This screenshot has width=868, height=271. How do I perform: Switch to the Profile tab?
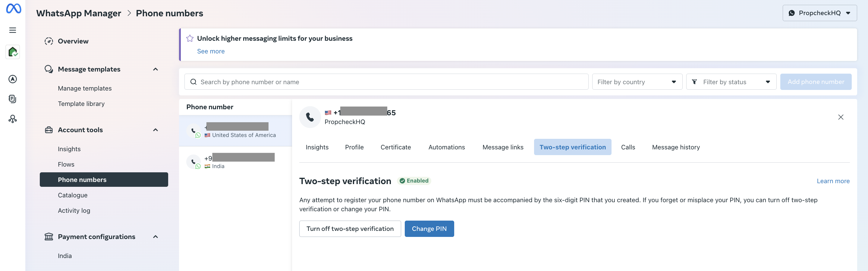point(354,147)
